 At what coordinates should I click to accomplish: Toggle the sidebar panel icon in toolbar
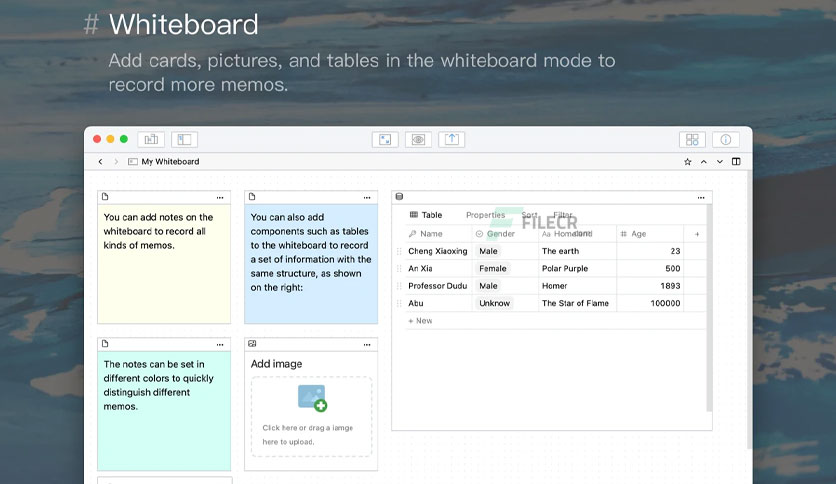click(x=184, y=140)
